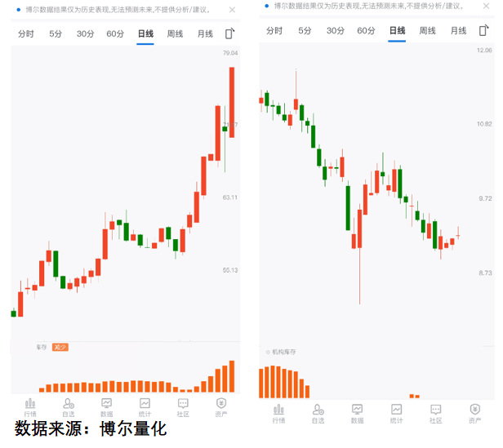Open 行情 icon in right bottom bar

pos(278,412)
